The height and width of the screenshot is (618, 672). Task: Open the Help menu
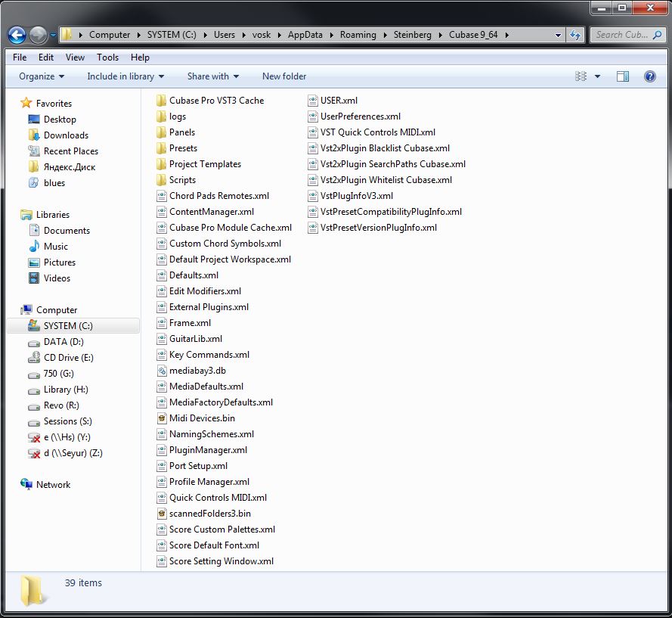tap(140, 57)
